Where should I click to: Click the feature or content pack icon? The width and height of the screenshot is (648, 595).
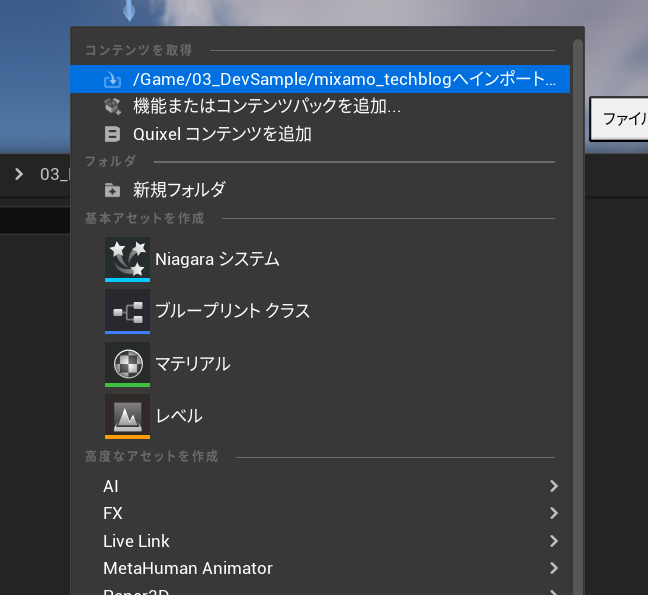point(113,106)
